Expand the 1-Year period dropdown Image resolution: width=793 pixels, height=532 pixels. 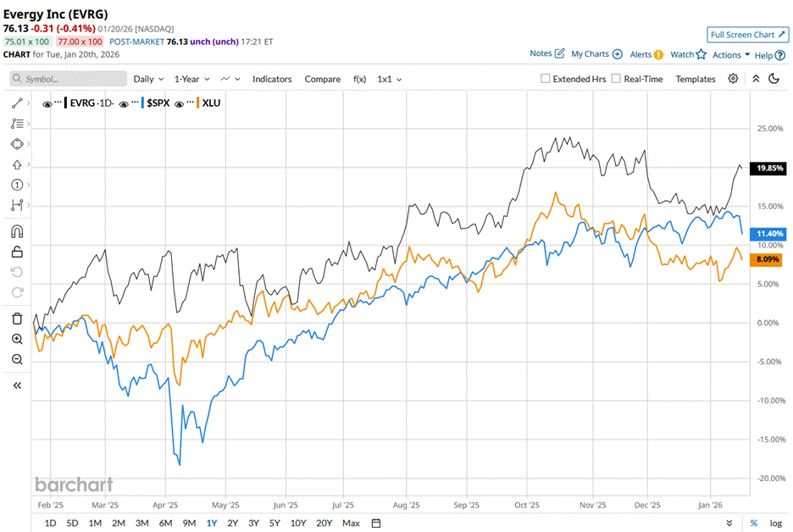point(191,79)
